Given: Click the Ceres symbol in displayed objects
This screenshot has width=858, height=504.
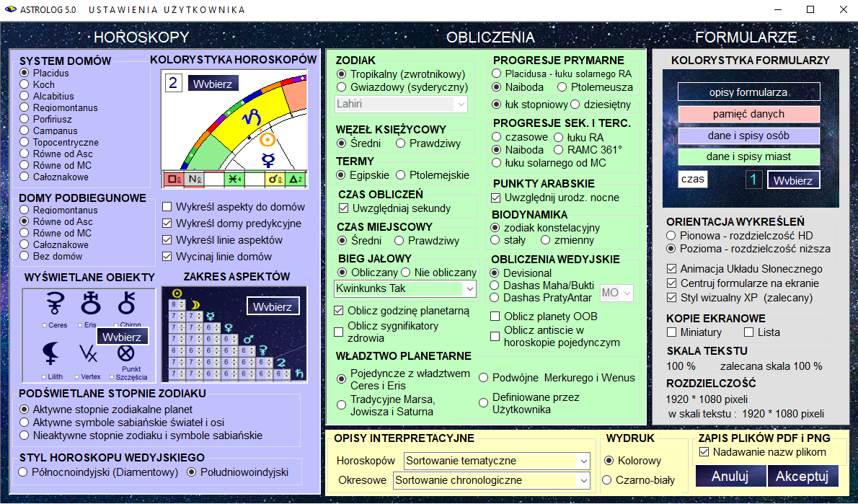Looking at the screenshot, I should (54, 305).
